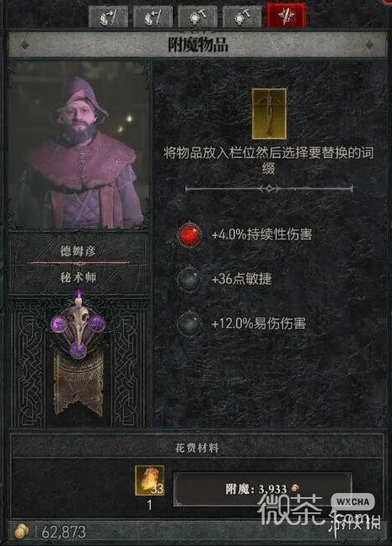
Task: Open the third socket/hammer tab
Action: tap(197, 16)
